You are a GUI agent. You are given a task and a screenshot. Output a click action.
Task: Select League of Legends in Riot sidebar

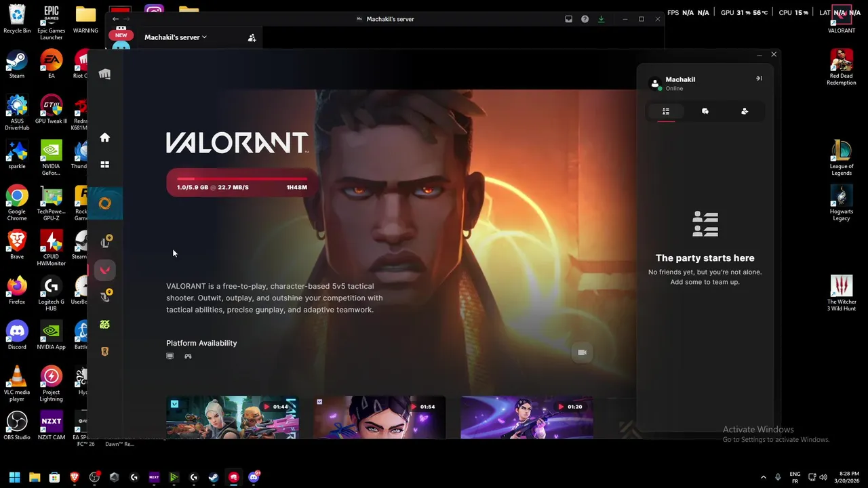pyautogui.click(x=105, y=242)
